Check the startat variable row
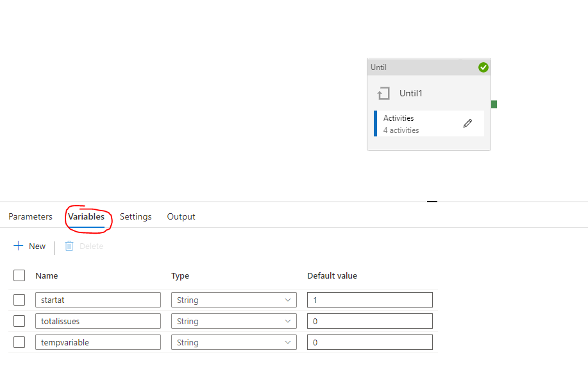Image resolution: width=588 pixels, height=373 pixels. [x=19, y=300]
